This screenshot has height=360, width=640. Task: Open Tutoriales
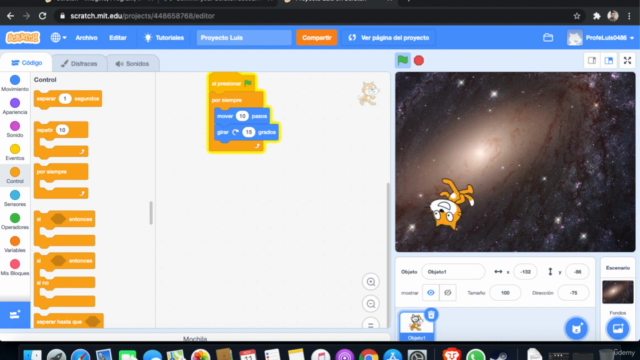(x=164, y=38)
